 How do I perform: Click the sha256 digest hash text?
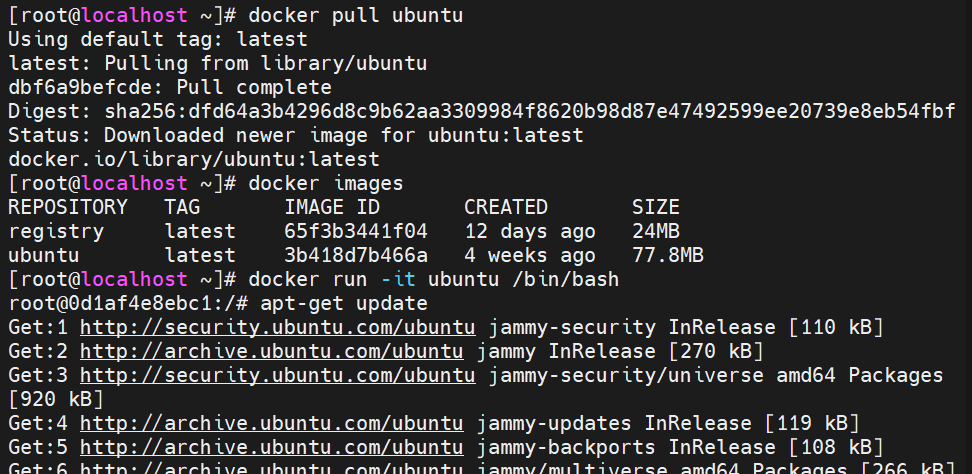pyautogui.click(x=530, y=112)
